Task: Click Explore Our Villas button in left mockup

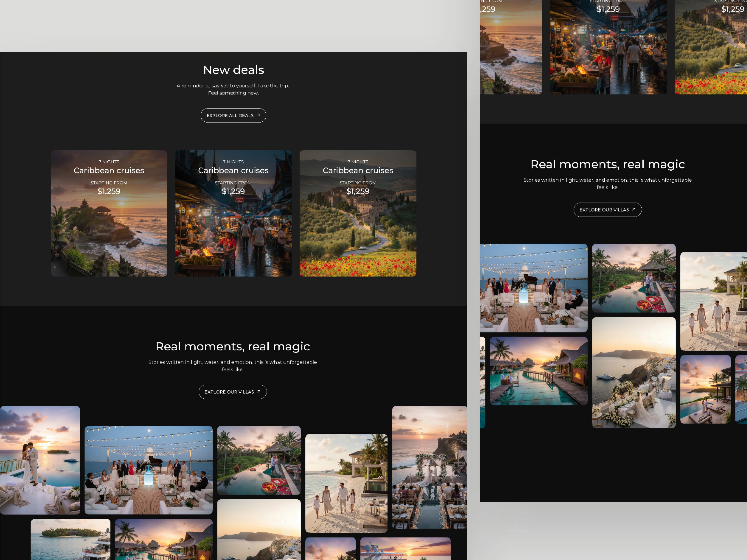Action: (232, 392)
